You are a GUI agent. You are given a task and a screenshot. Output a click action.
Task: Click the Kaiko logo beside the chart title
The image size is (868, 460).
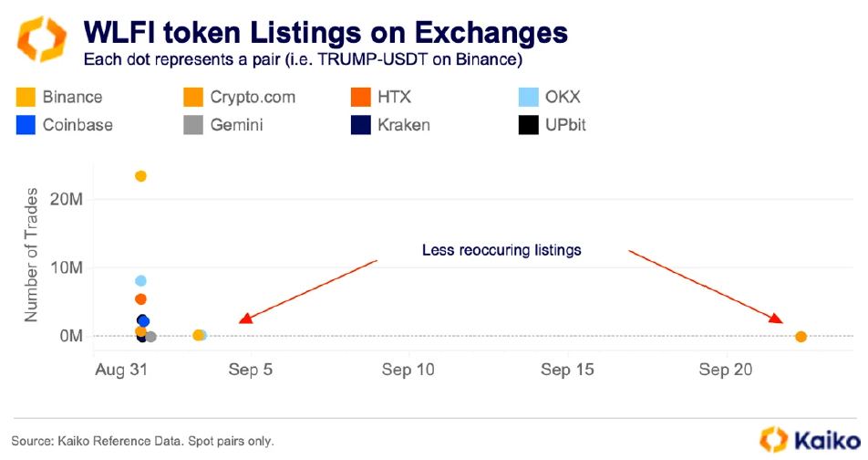[42, 40]
